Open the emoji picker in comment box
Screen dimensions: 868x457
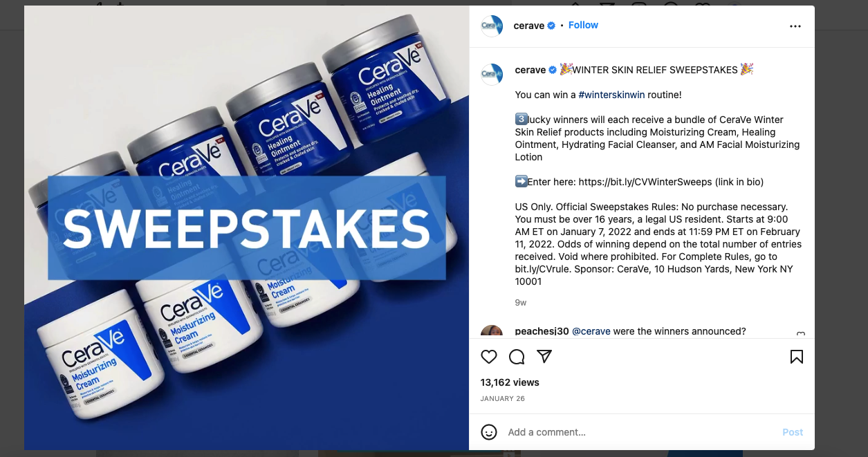coord(489,432)
